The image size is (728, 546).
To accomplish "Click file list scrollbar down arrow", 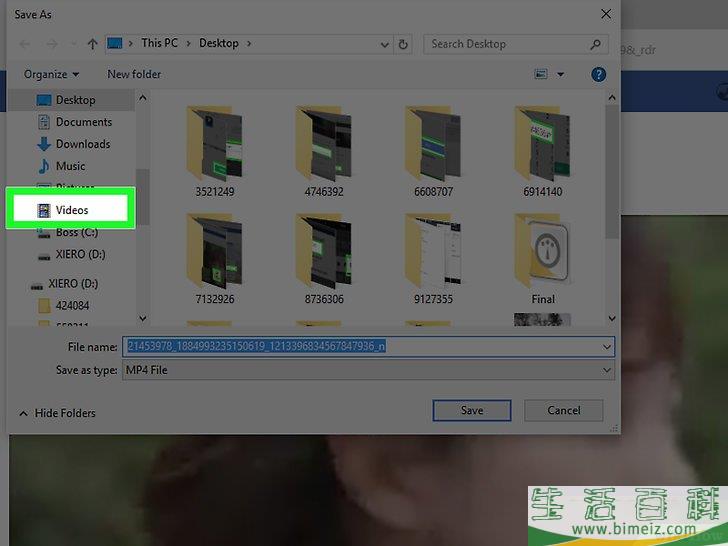I will (x=612, y=318).
